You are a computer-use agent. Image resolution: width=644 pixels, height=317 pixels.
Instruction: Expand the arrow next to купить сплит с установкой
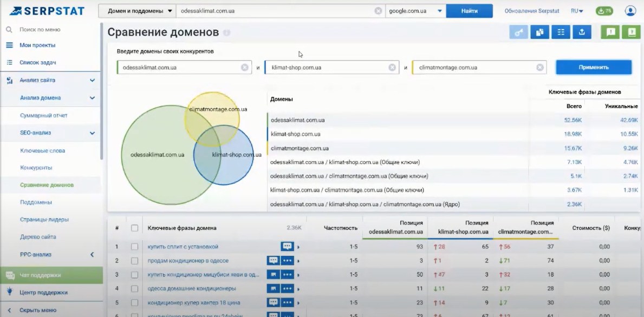[298, 247]
